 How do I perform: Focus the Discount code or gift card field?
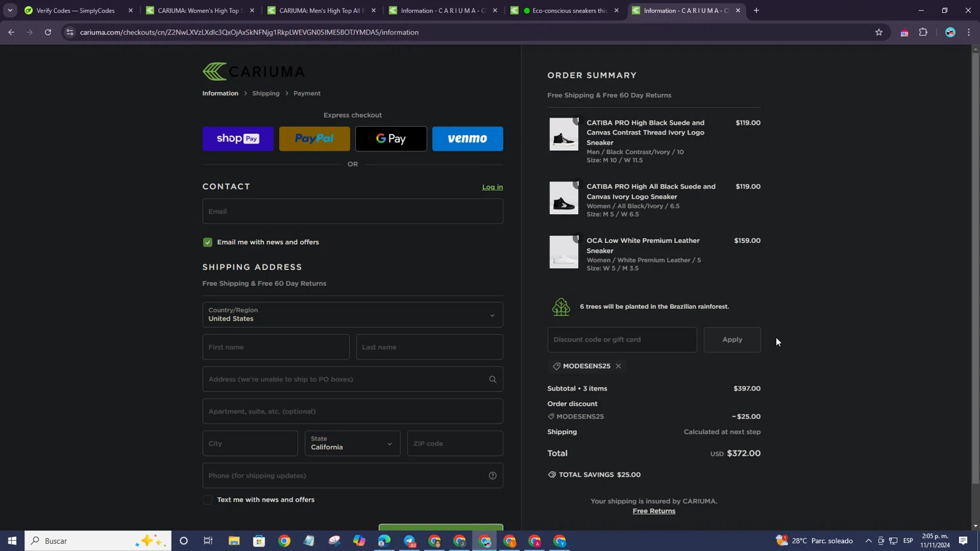pyautogui.click(x=622, y=339)
